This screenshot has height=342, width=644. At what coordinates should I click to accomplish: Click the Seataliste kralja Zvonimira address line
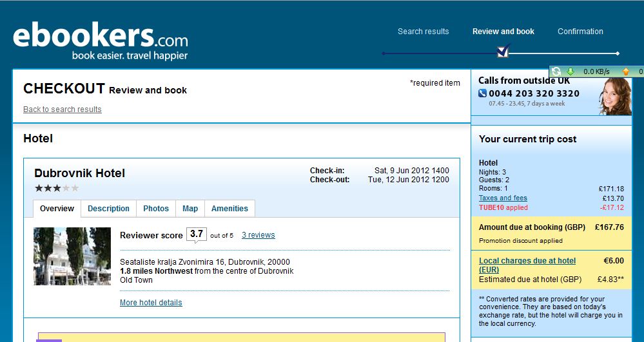[205, 262]
